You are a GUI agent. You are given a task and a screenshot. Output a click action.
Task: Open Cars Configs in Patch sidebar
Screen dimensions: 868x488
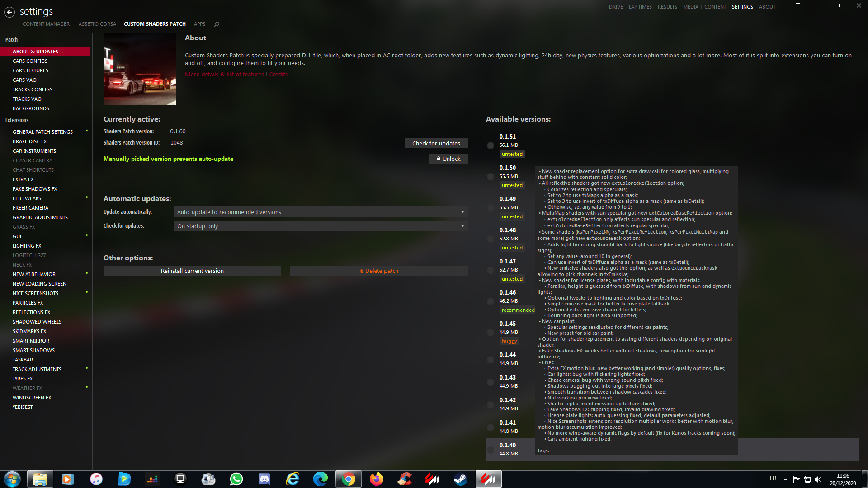click(x=30, y=61)
